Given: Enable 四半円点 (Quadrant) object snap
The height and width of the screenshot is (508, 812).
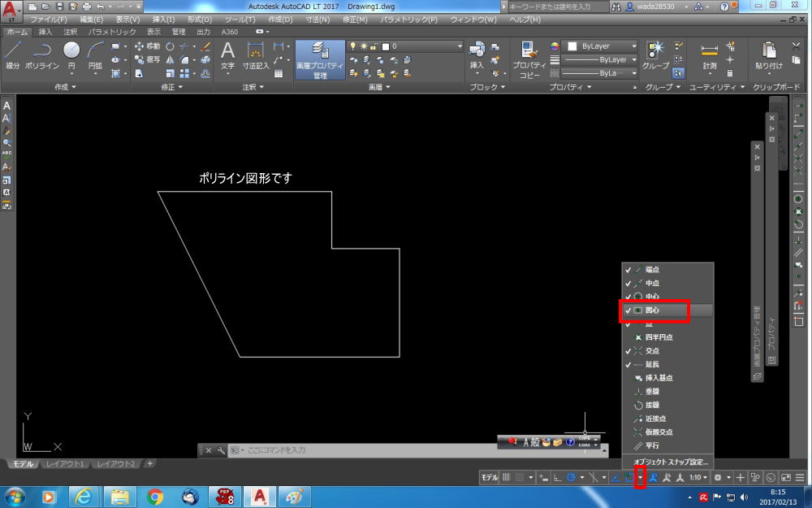Looking at the screenshot, I should [x=667, y=337].
